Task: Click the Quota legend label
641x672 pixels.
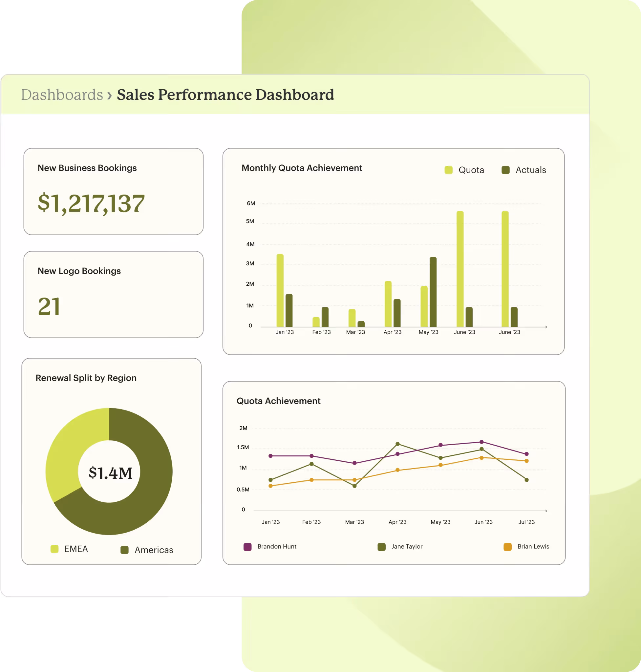Action: (471, 170)
